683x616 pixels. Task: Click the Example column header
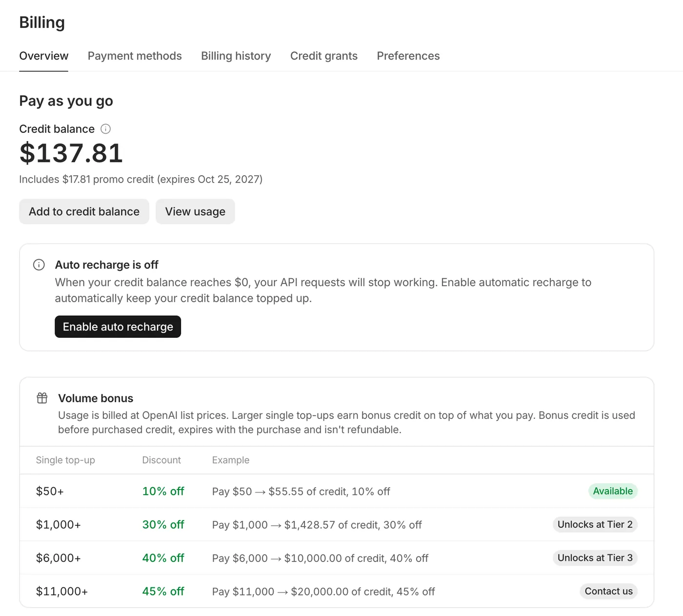click(x=231, y=460)
